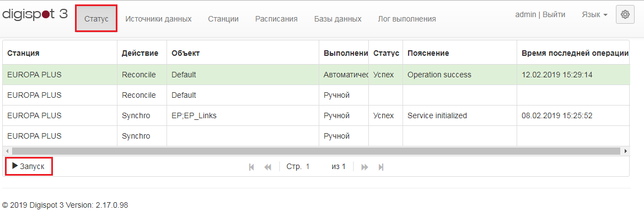Go to previous page pagination icon
This screenshot has height=216, width=644.
pos(268,167)
